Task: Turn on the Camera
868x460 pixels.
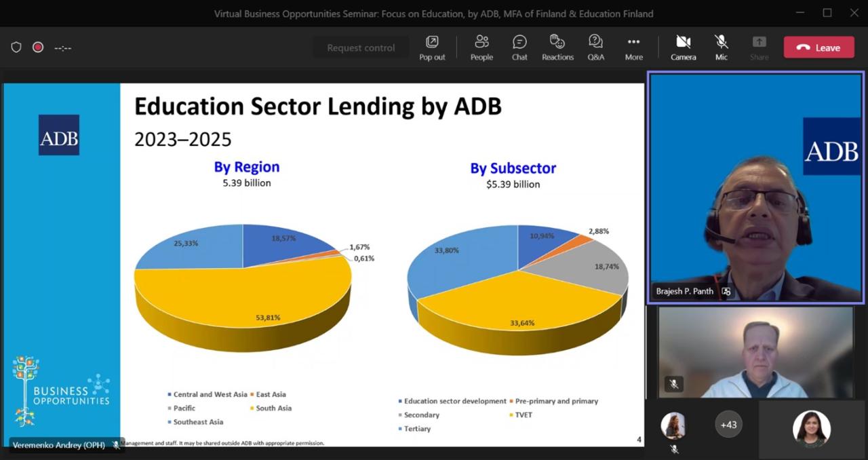Action: point(683,47)
